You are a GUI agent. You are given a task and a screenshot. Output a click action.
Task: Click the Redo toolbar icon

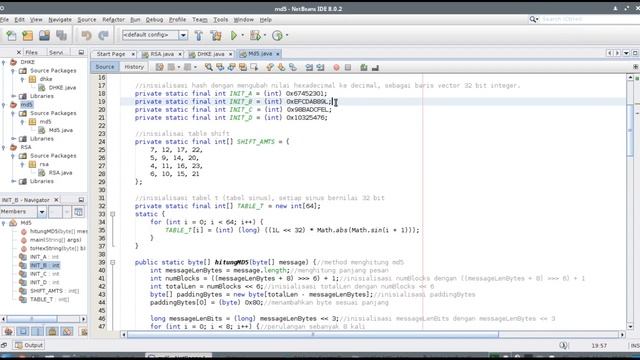pyautogui.click(x=103, y=36)
